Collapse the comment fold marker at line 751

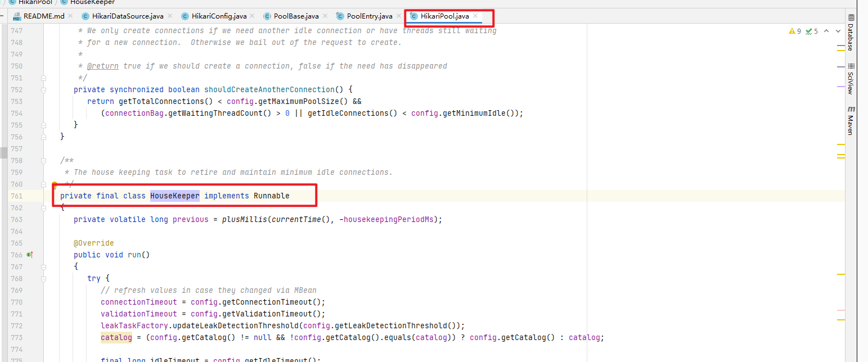(43, 78)
